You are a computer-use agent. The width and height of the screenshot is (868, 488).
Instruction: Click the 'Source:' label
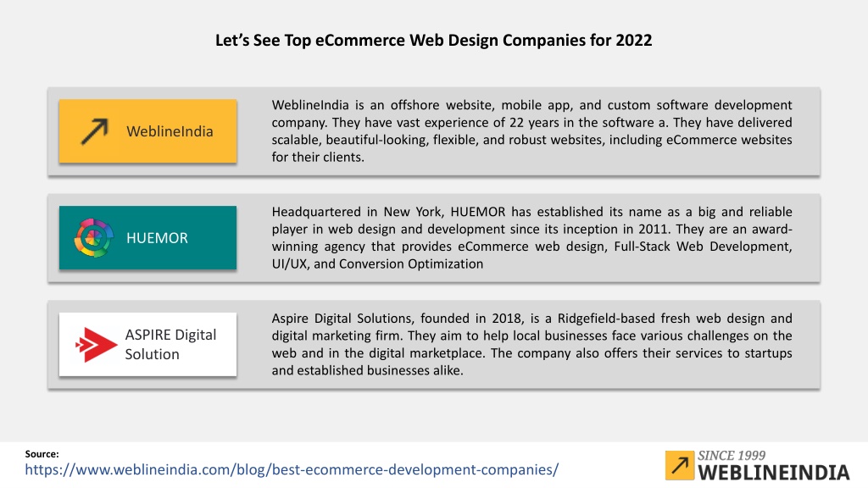[42, 454]
